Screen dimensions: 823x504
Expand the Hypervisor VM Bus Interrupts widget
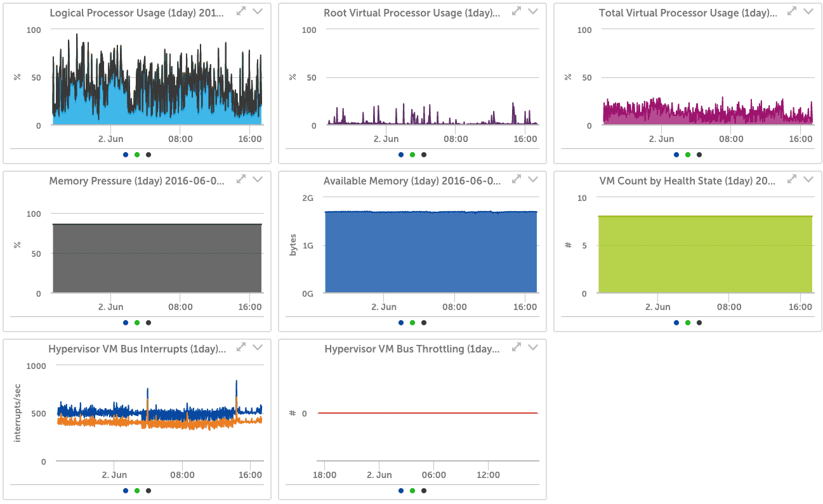point(241,347)
